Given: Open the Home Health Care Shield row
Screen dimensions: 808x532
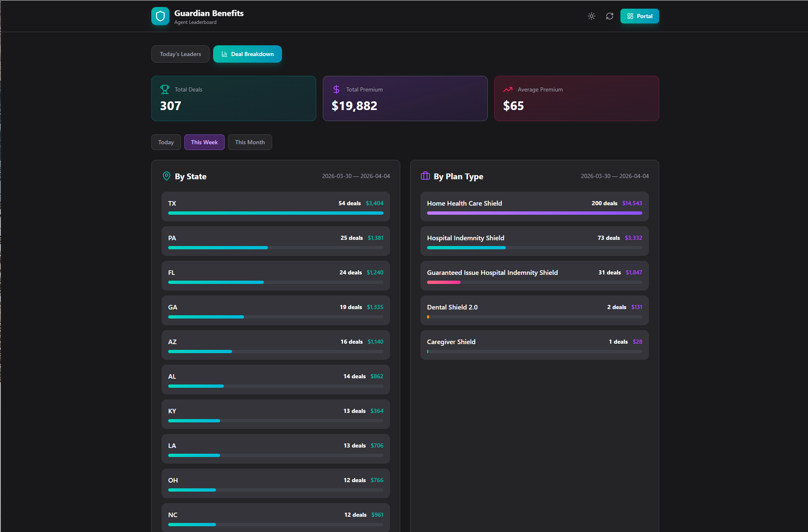Looking at the screenshot, I should tap(534, 206).
